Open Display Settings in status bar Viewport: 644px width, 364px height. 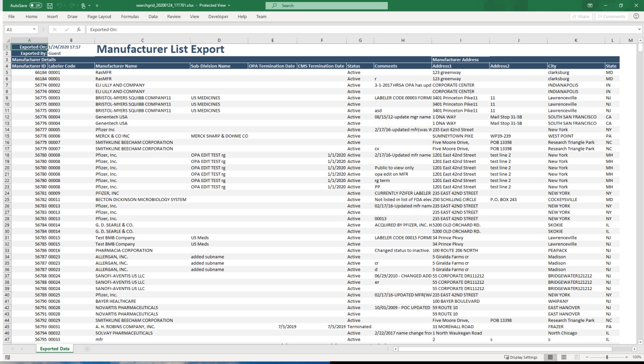(520, 357)
